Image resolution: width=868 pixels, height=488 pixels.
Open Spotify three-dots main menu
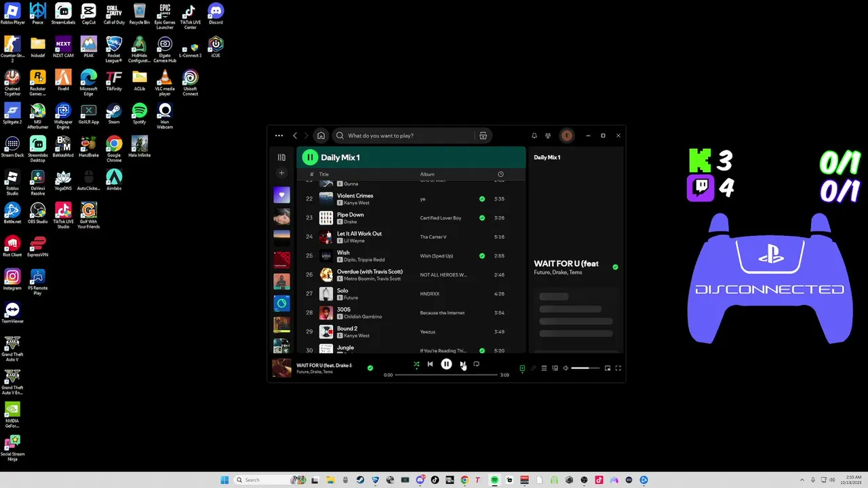279,136
